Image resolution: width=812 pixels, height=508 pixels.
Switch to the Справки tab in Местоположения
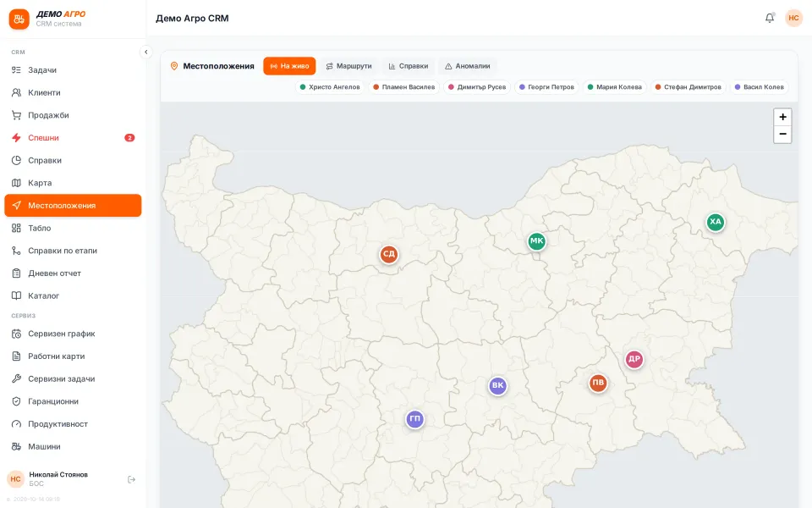[408, 66]
